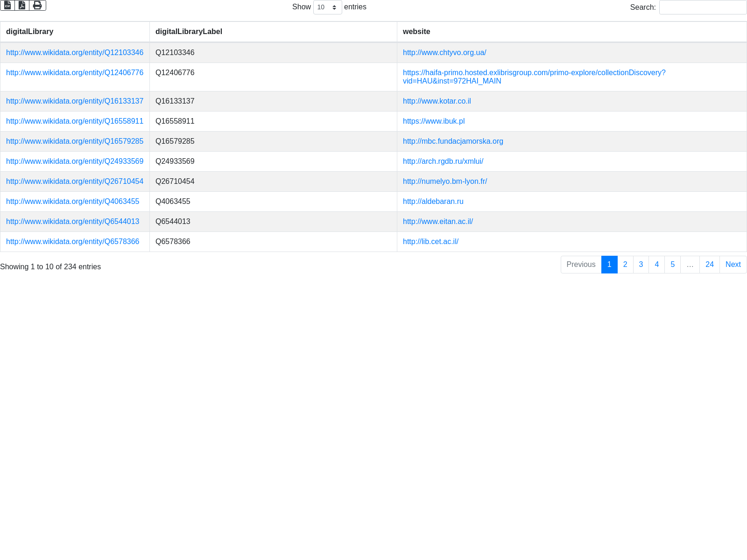This screenshot has width=747, height=560.
Task: Jump to page 5 of results
Action: pos(672,265)
